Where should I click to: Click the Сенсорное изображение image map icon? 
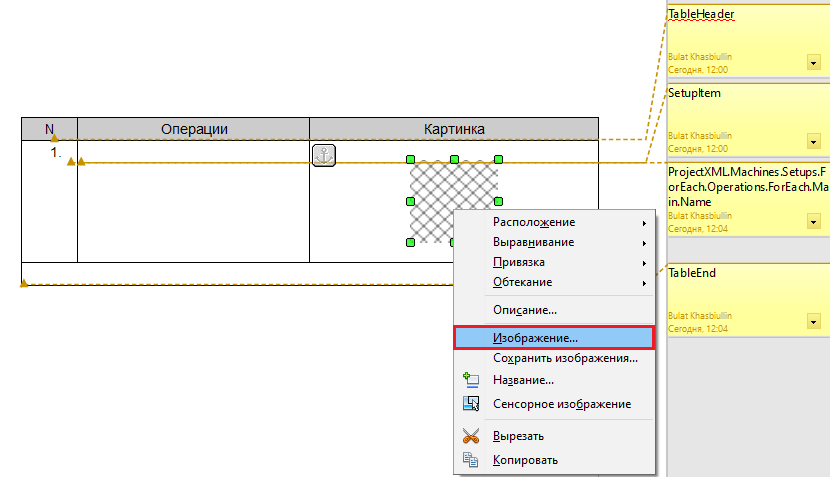[x=471, y=404]
